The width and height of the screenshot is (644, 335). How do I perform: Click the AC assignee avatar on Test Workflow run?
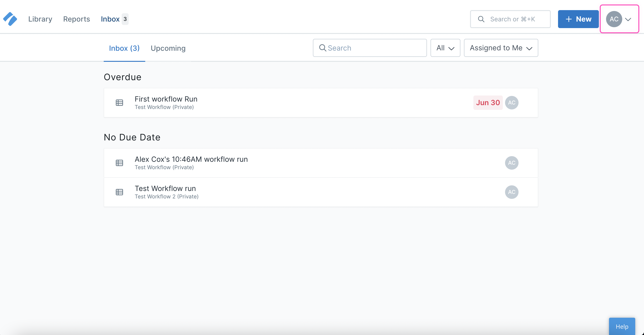(x=512, y=192)
